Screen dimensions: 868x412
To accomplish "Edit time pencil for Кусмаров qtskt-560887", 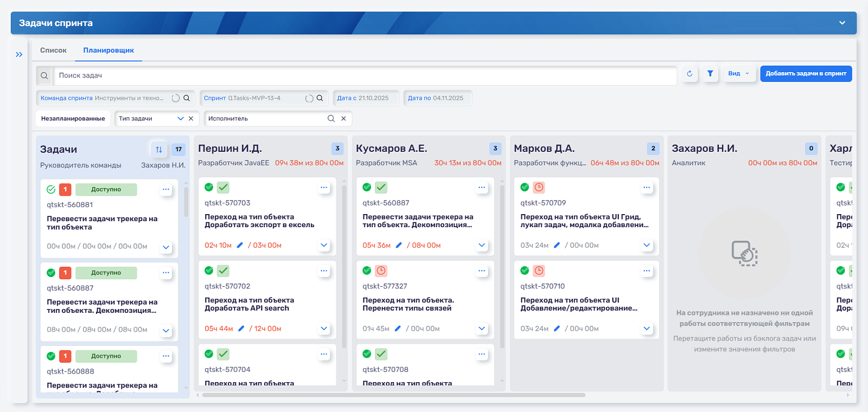I will coord(399,246).
